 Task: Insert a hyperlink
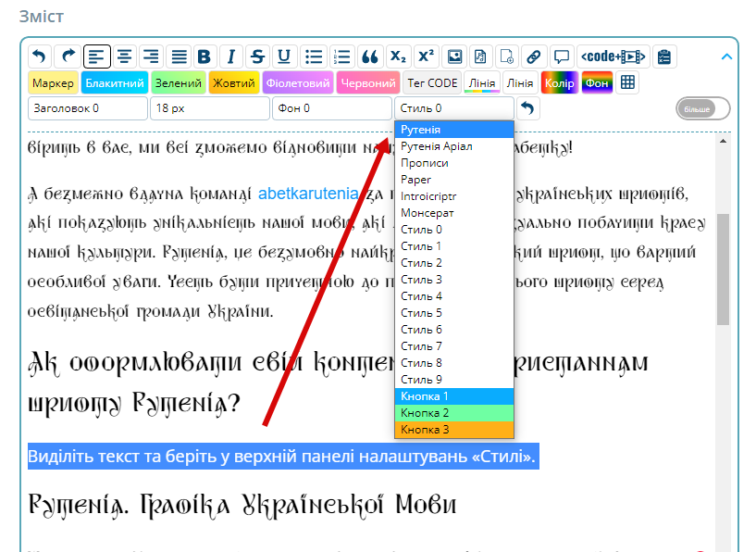[533, 56]
